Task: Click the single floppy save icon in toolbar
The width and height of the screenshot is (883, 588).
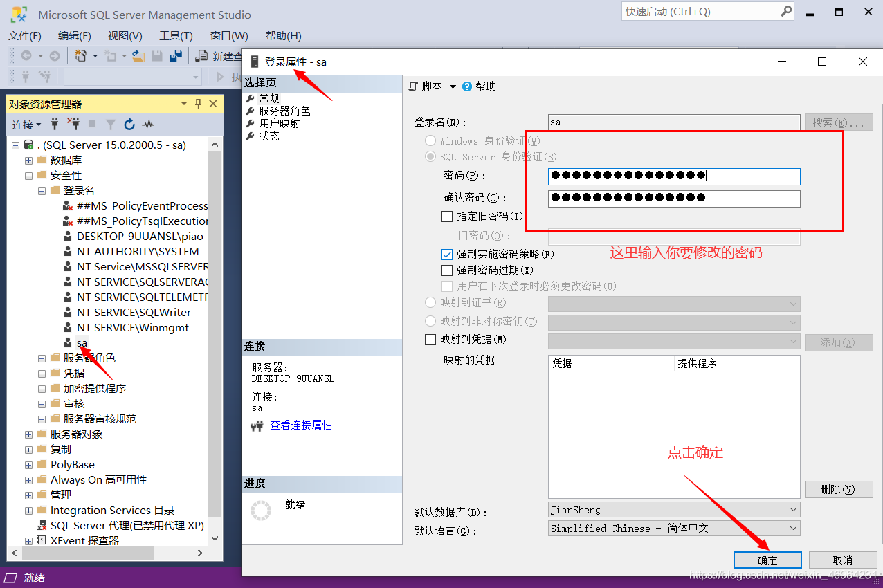Action: pos(157,56)
